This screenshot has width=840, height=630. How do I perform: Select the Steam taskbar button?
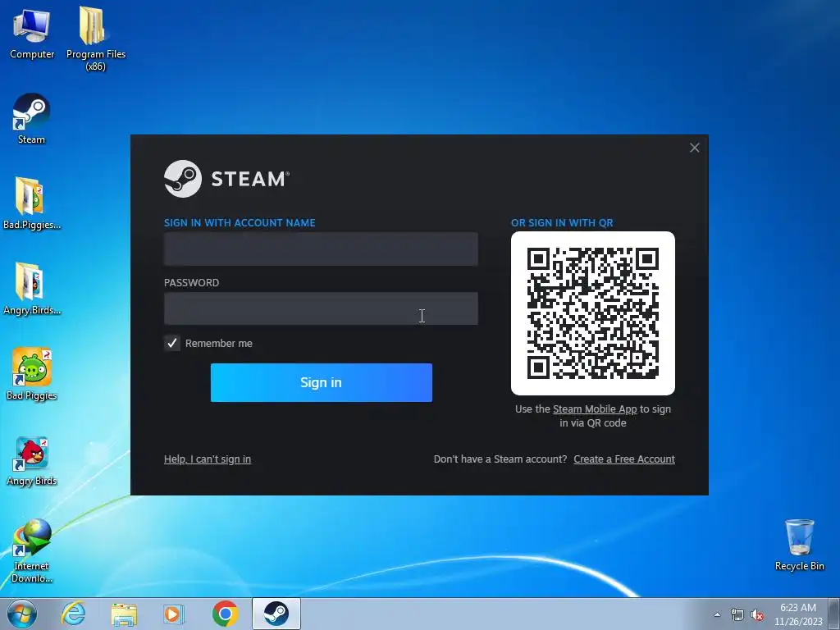pyautogui.click(x=276, y=614)
